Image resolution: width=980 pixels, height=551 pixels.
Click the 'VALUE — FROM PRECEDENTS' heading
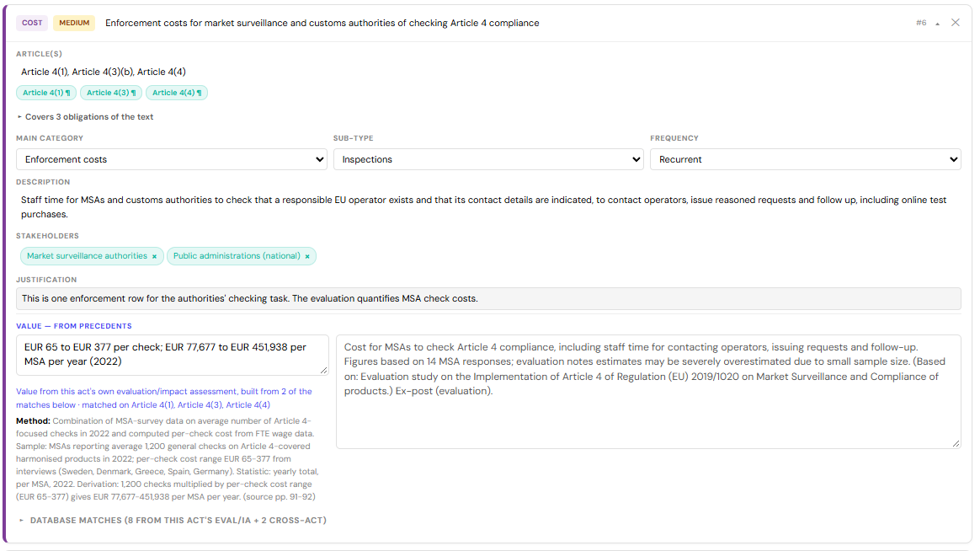[74, 326]
